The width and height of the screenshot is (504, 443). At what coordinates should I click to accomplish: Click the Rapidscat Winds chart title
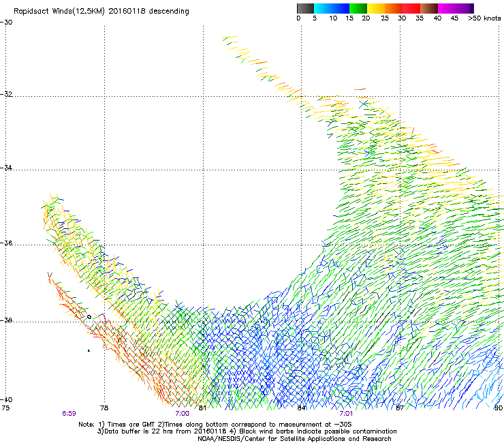(x=101, y=12)
